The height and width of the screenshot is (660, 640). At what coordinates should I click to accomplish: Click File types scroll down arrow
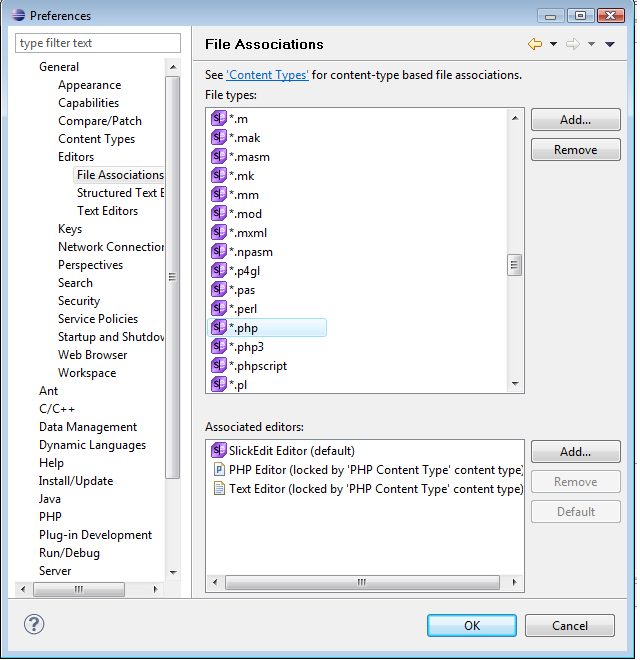(x=515, y=383)
